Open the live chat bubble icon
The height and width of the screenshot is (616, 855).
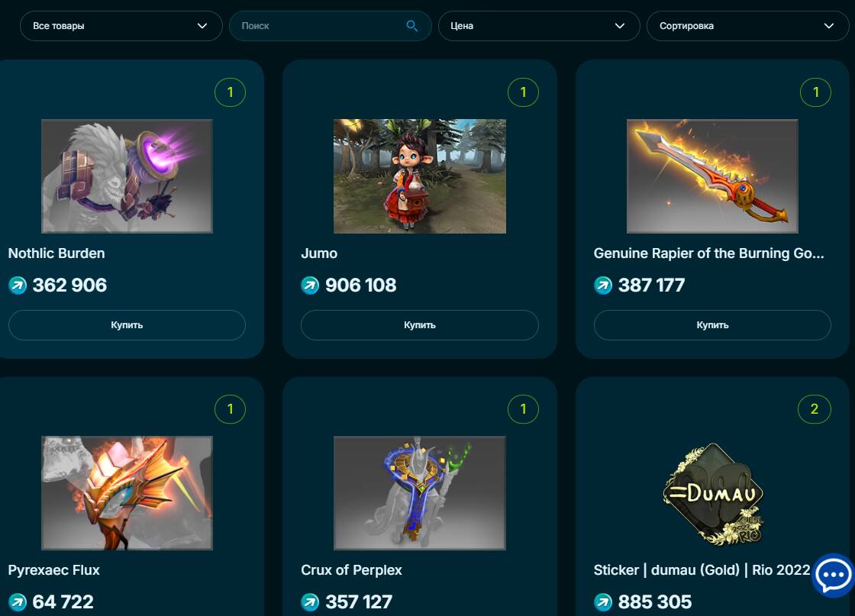click(x=833, y=575)
